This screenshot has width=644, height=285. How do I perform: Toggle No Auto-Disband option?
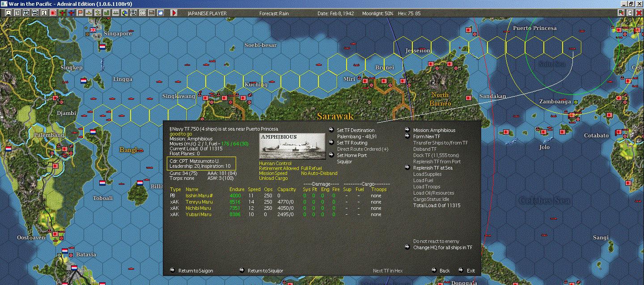pos(319,173)
